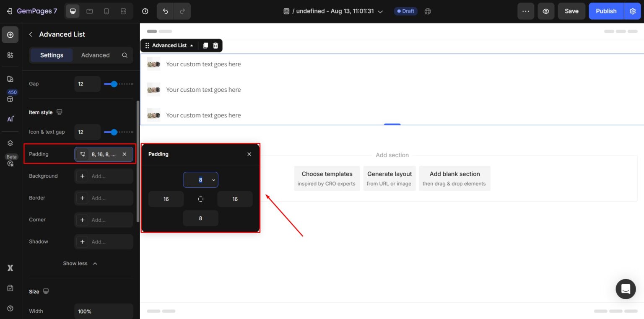Image resolution: width=644 pixels, height=319 pixels.
Task: Open the top padding value dropdown
Action: (x=213, y=180)
